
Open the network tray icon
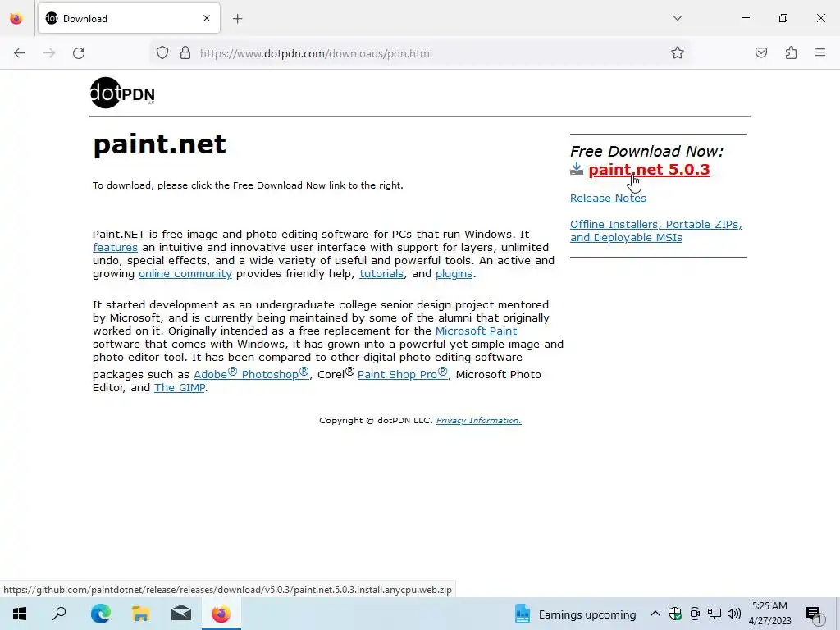pyautogui.click(x=714, y=614)
